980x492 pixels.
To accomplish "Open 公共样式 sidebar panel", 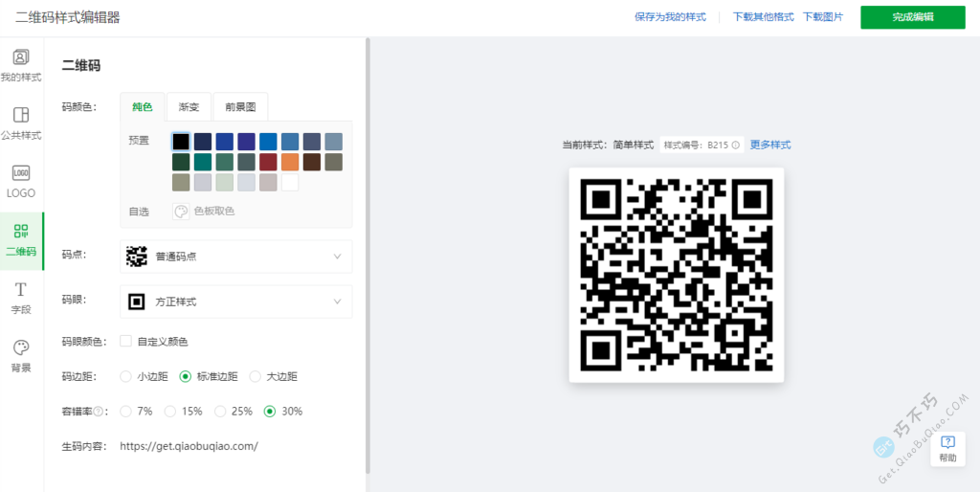I will (x=21, y=116).
